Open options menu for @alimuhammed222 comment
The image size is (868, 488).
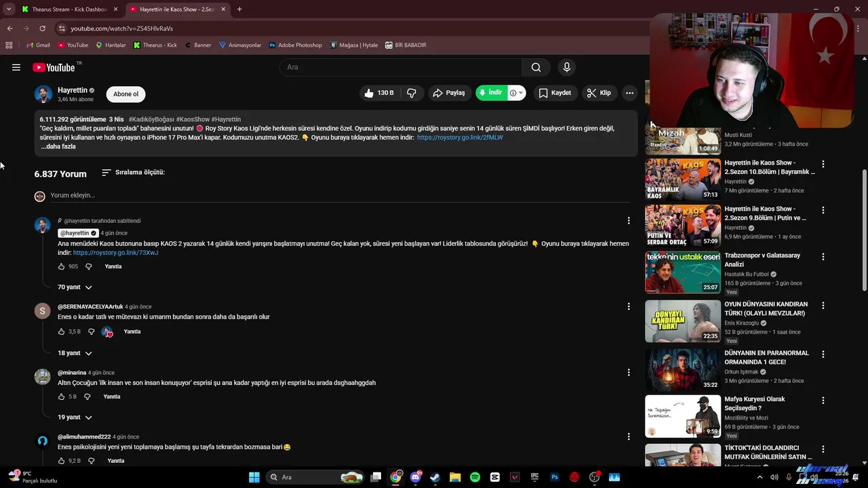coord(629,436)
